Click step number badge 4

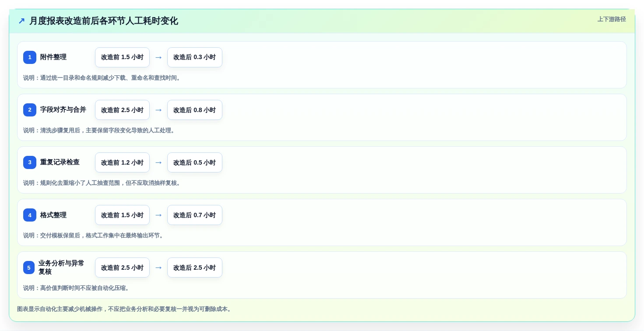coord(30,215)
